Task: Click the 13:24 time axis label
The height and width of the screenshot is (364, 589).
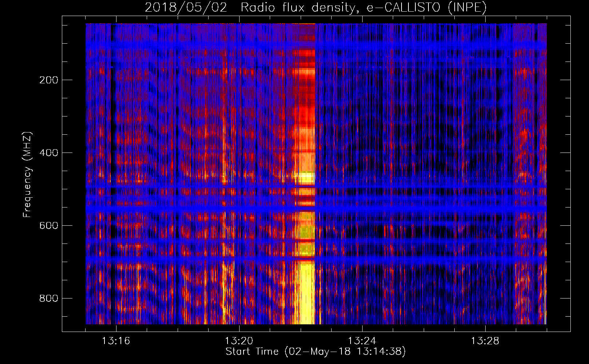Action: pos(362,341)
